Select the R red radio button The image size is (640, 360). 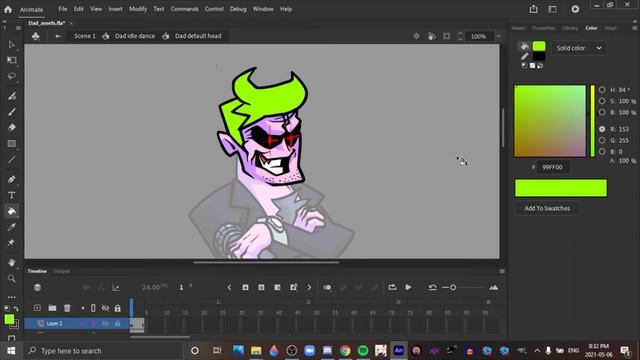pos(602,129)
